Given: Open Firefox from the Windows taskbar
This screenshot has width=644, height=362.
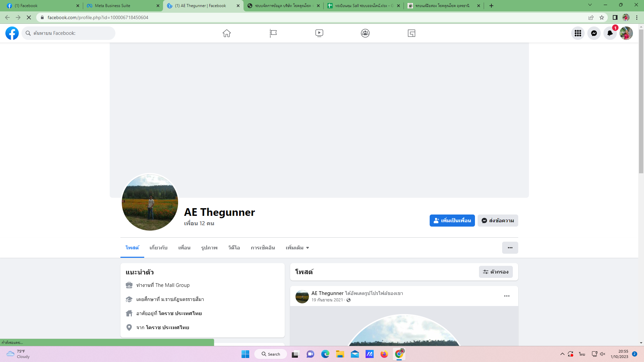Looking at the screenshot, I should click(x=384, y=354).
